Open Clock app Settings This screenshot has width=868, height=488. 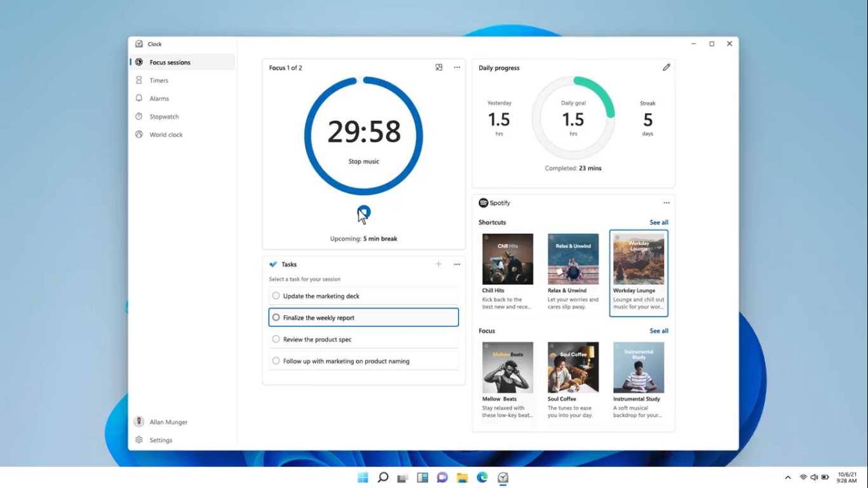pos(161,440)
